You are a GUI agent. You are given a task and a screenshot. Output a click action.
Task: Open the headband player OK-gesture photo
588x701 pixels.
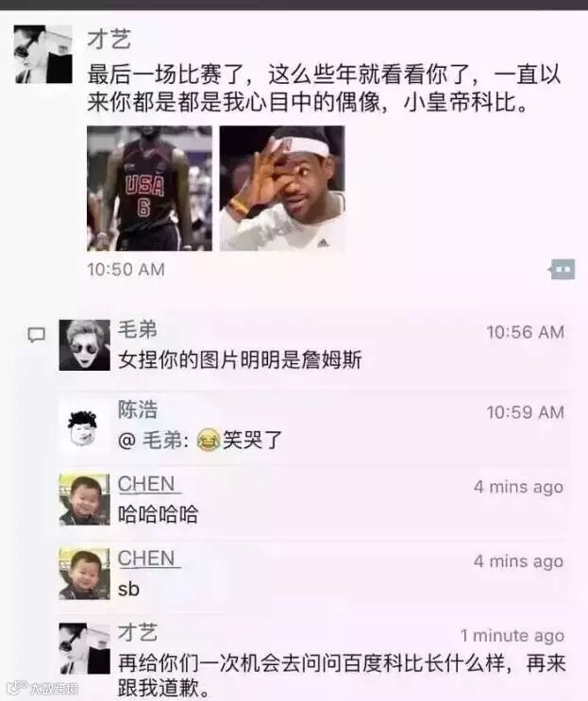[x=282, y=188]
